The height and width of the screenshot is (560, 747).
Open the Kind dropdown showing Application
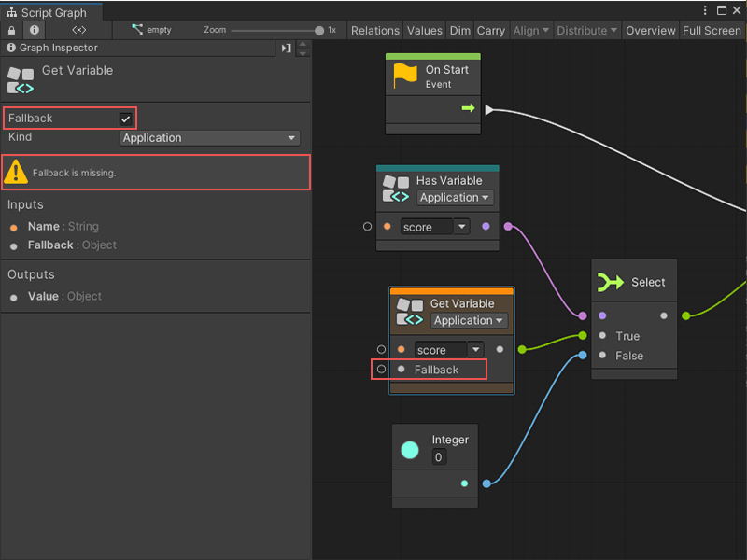click(x=209, y=137)
